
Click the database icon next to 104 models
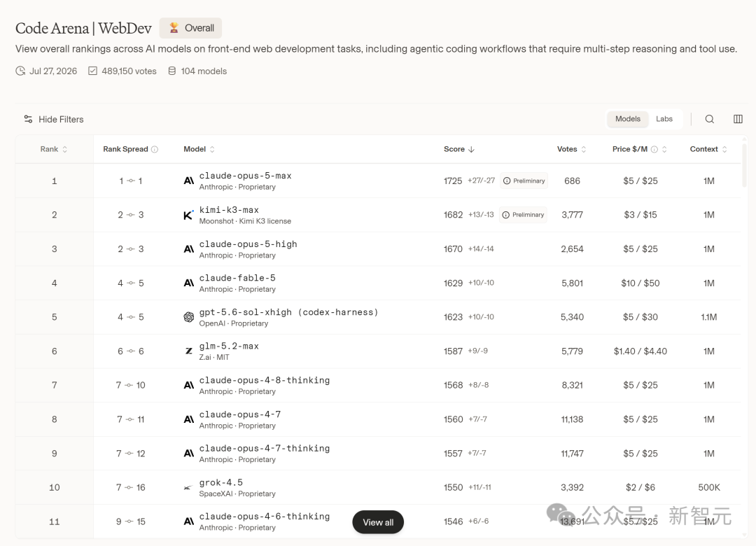tap(172, 71)
